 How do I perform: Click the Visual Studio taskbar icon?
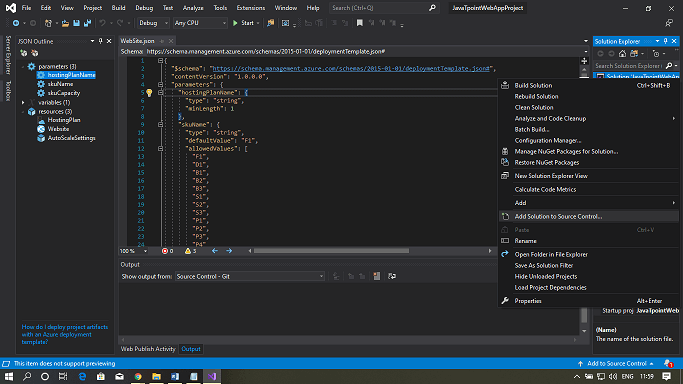212,376
